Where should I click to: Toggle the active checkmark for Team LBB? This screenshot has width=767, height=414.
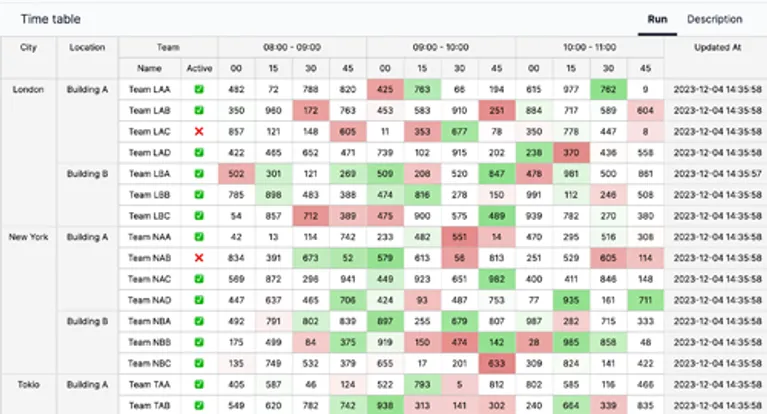[199, 195]
